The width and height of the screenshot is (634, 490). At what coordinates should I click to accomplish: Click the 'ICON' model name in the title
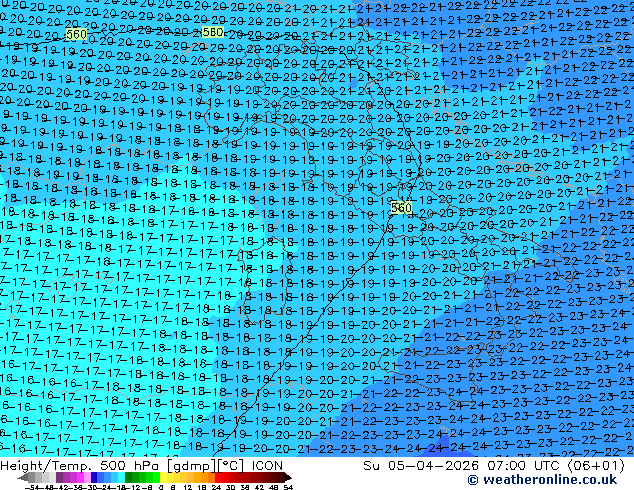tap(267, 466)
